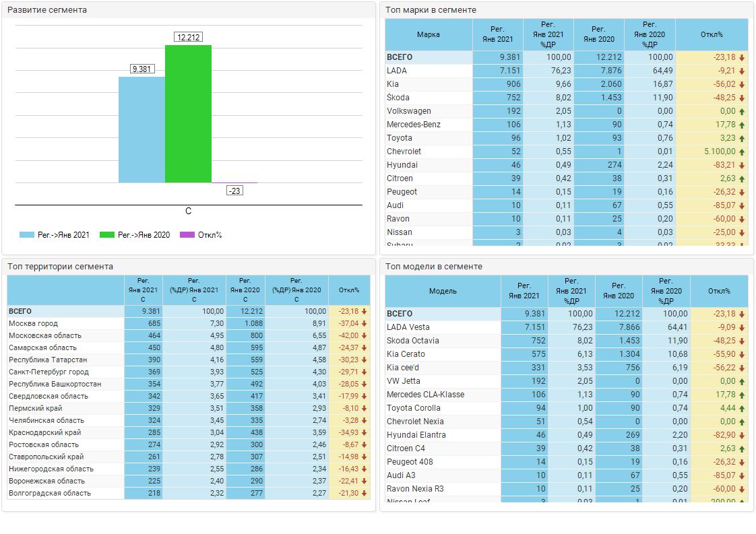Image resolution: width=756 pixels, height=534 pixels.
Task: Click green up arrow in Chevrolet brand row
Action: pyautogui.click(x=742, y=152)
